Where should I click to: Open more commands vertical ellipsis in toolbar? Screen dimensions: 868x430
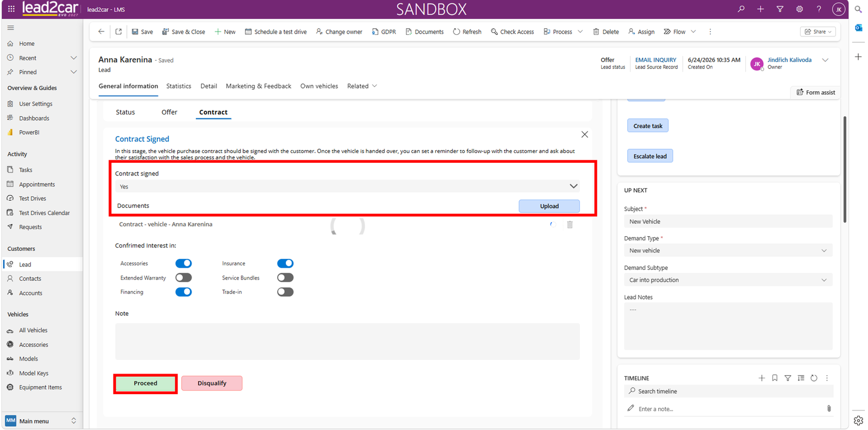click(x=710, y=31)
